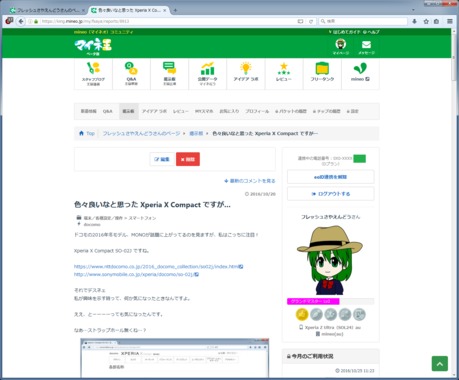Select the Q&A tab in profile menu

[107, 111]
